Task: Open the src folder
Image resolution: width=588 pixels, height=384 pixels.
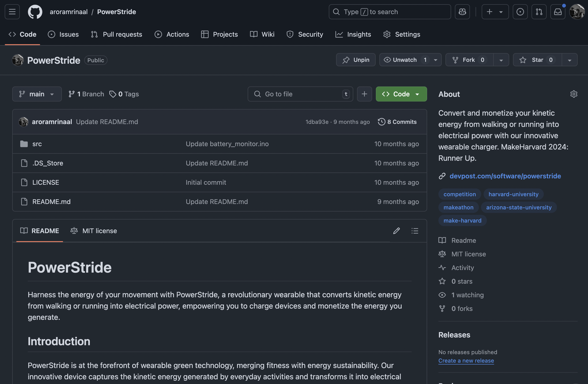Action: coord(37,144)
